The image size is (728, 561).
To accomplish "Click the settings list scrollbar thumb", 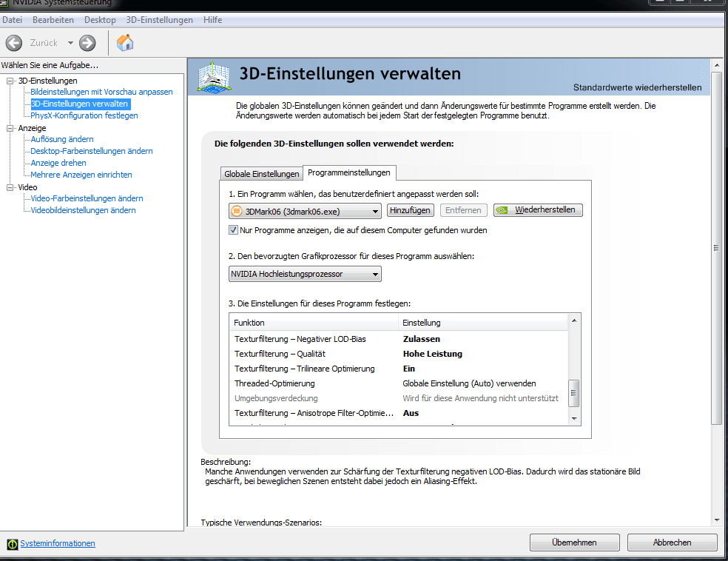I will [574, 393].
